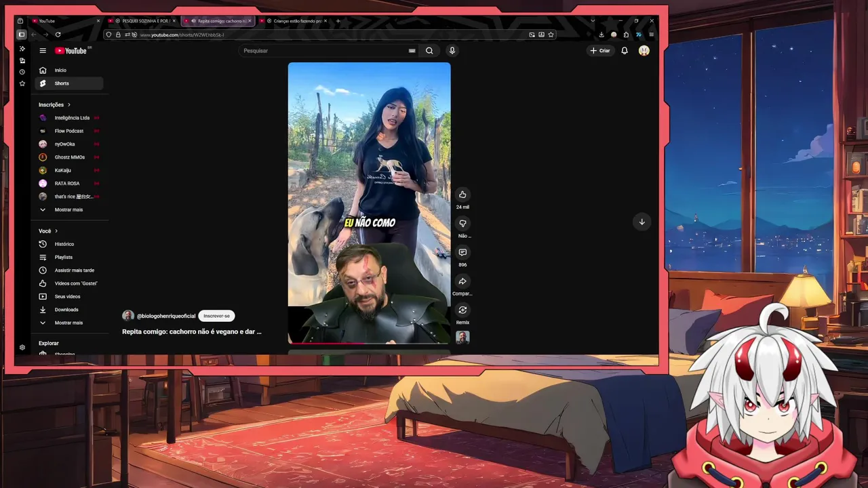Viewport: 868px width, 488px height.
Task: Open the RATA ROSA channel
Action: tap(71, 183)
